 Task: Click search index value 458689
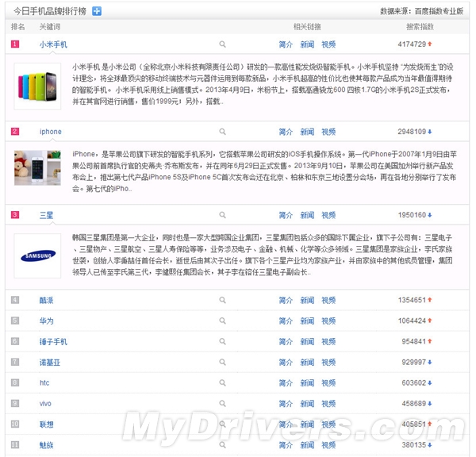(x=414, y=404)
